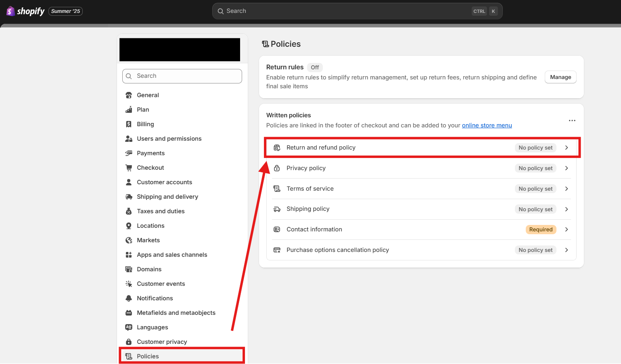The image size is (621, 364).
Task: Click the Markets globe icon
Action: (129, 240)
